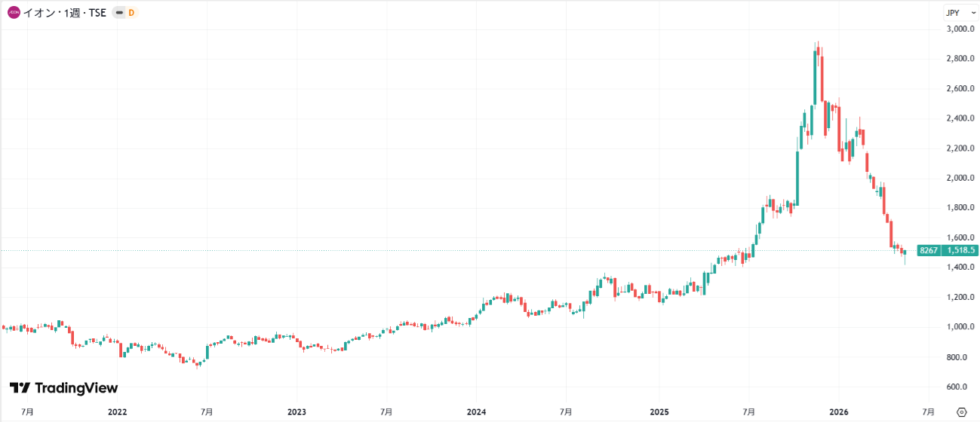Click the AEON company logo icon
Screen dimensions: 980x422
pos(14,13)
